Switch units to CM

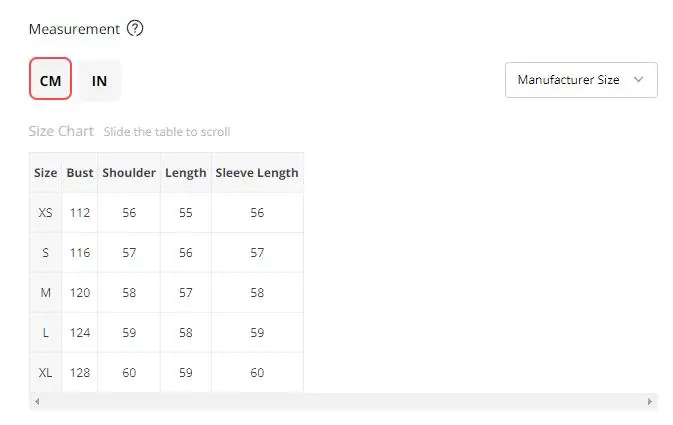tap(50, 79)
